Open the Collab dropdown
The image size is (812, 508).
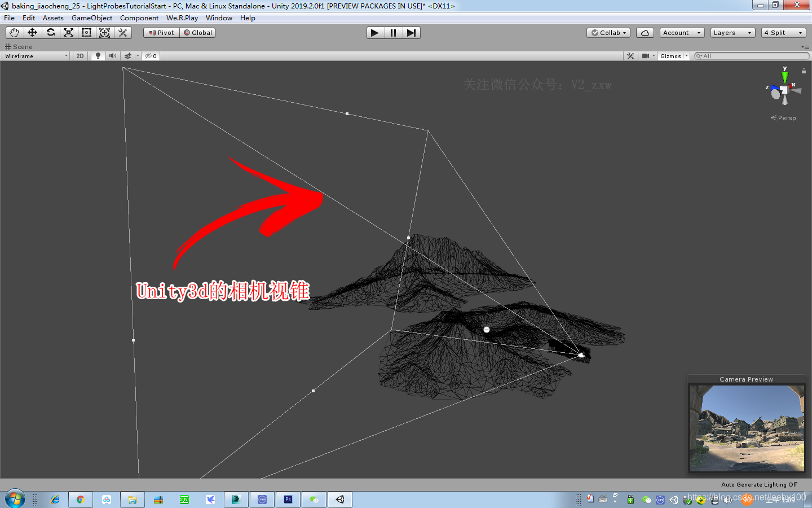point(608,33)
